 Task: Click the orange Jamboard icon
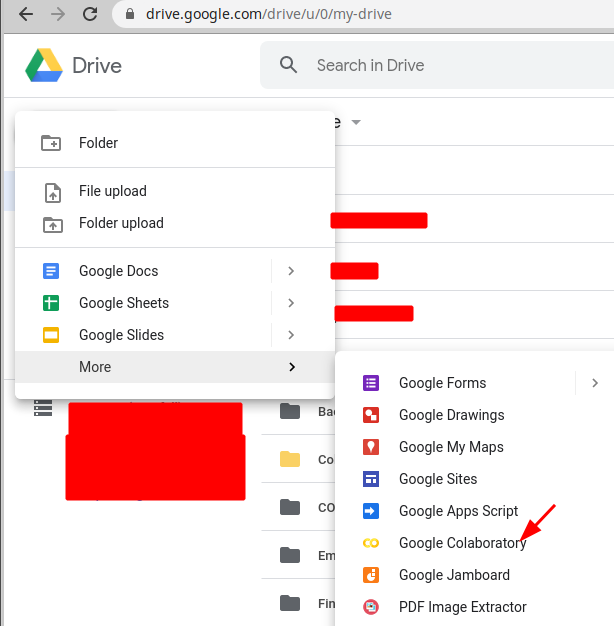371,575
